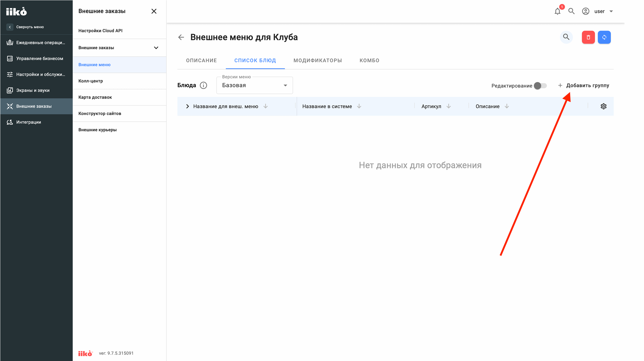Switch to the Модификаторы tab

click(x=318, y=60)
